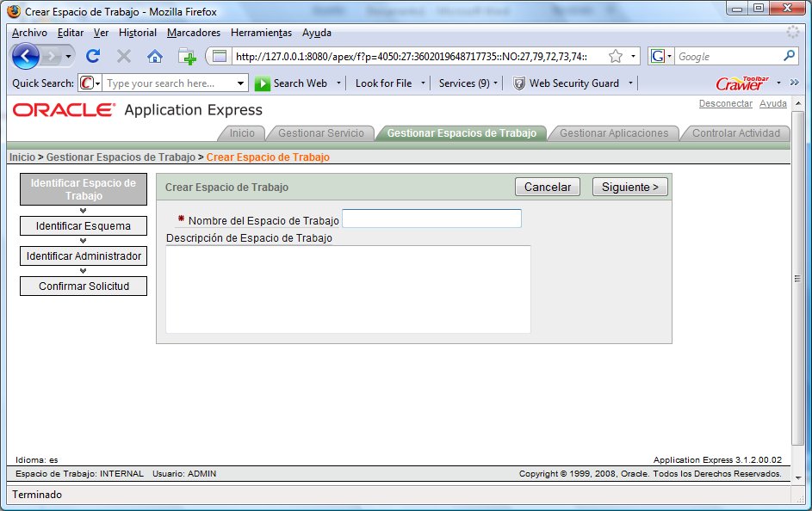Click the stop loading X icon
The height and width of the screenshot is (511, 812).
tap(124, 56)
